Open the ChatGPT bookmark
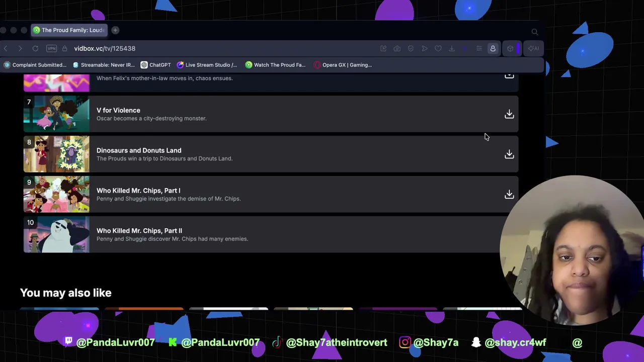 pyautogui.click(x=156, y=65)
